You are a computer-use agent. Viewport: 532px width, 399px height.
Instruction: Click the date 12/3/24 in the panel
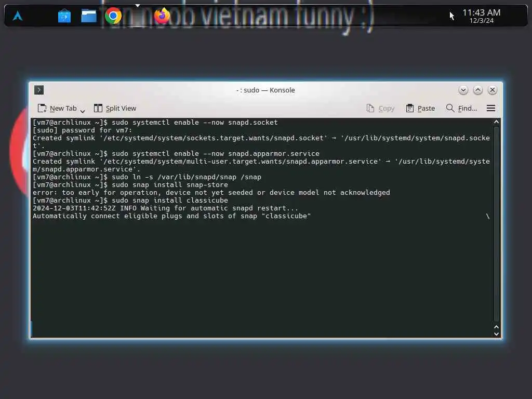click(482, 21)
